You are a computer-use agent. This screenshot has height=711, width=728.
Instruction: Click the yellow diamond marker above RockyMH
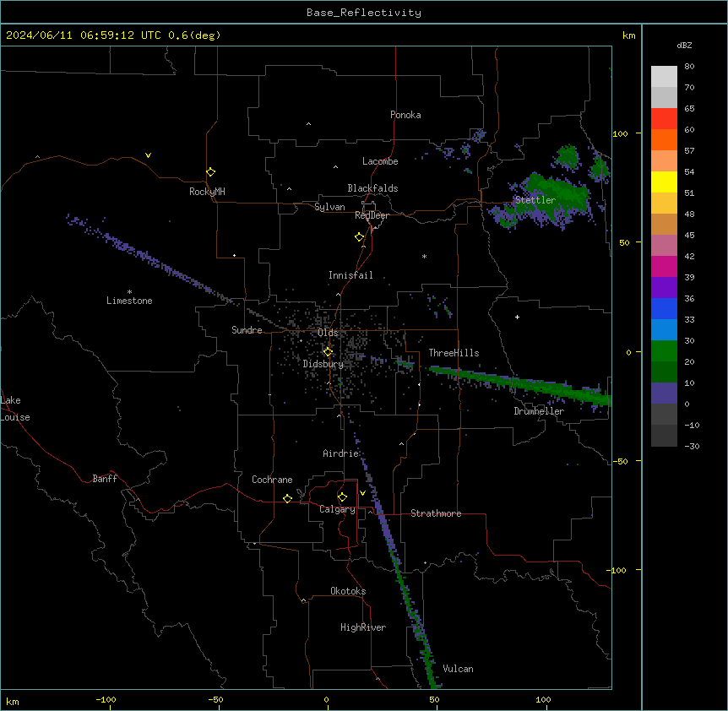211,172
